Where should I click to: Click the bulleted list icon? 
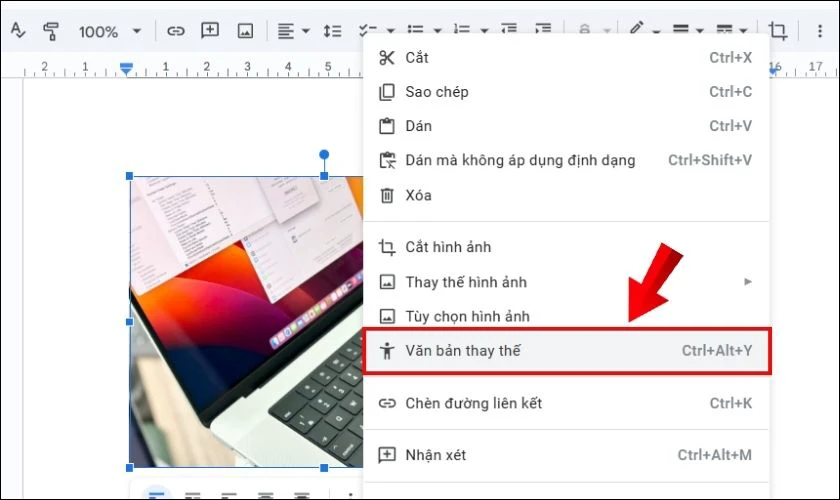[x=415, y=29]
